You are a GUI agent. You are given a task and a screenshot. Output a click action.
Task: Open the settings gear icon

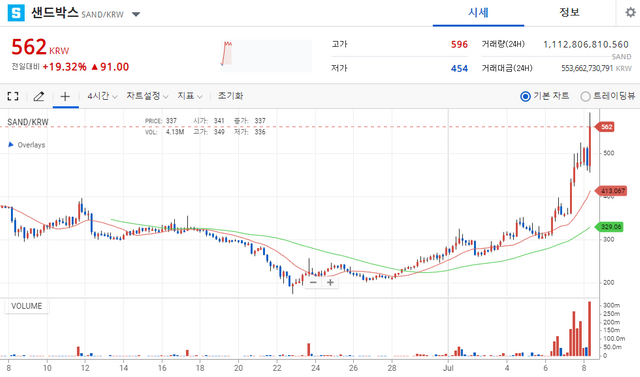630,13
